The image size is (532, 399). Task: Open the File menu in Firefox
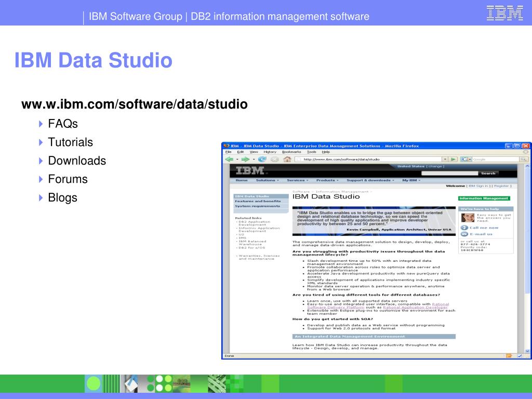click(x=229, y=152)
